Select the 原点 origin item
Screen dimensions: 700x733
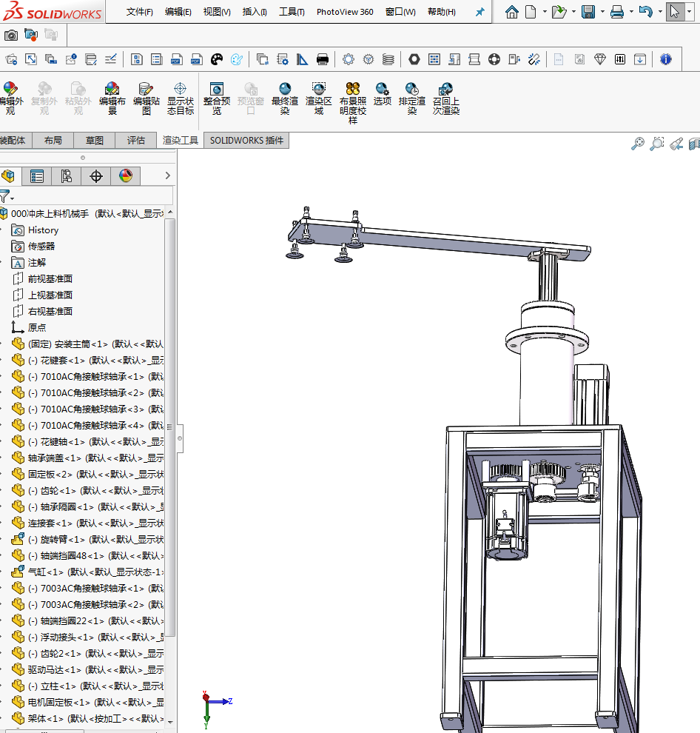[x=36, y=328]
